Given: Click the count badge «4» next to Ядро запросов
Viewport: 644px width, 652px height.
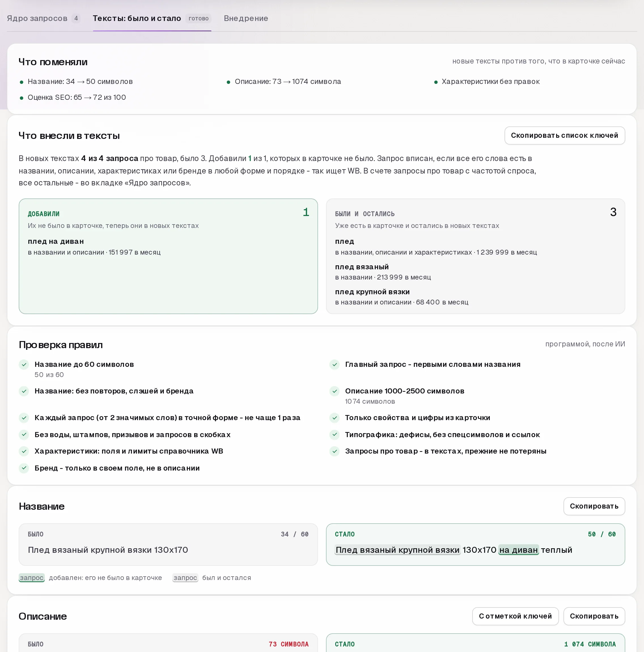Looking at the screenshot, I should point(76,18).
